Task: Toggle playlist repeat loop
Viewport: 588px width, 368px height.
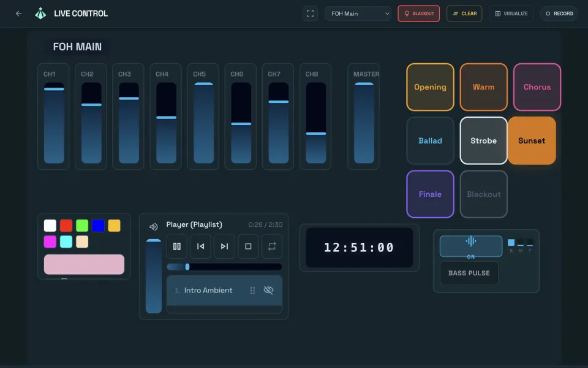Action: point(272,247)
